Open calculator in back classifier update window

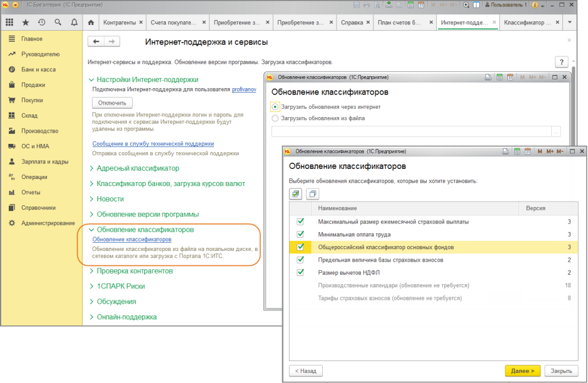[500, 77]
